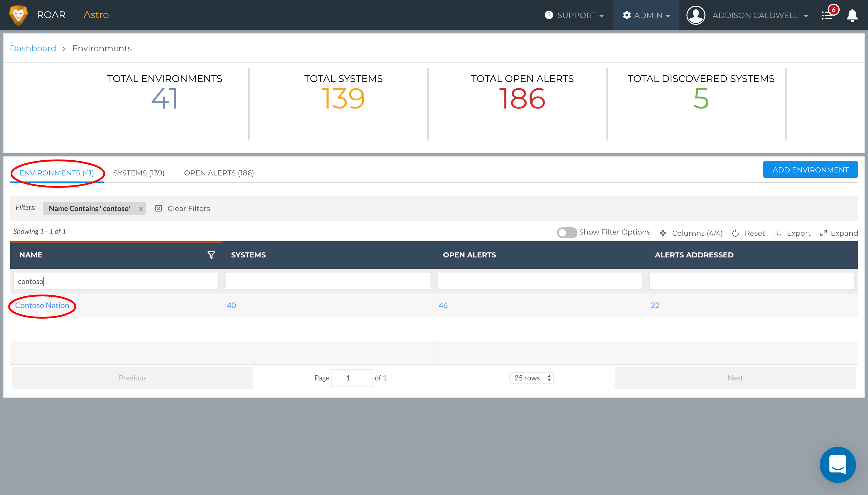Click the Total Environments 41 figure
Image resolution: width=868 pixels, height=495 pixels.
pos(165,99)
